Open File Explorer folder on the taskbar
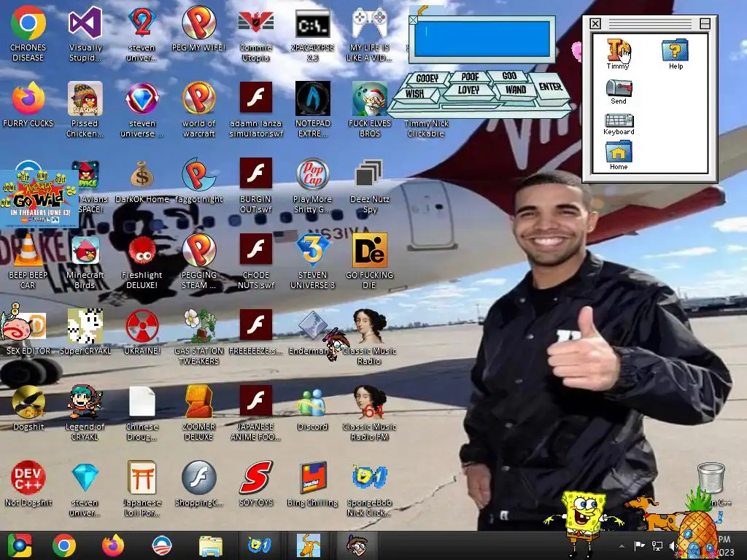The height and width of the screenshot is (560, 747). click(211, 546)
